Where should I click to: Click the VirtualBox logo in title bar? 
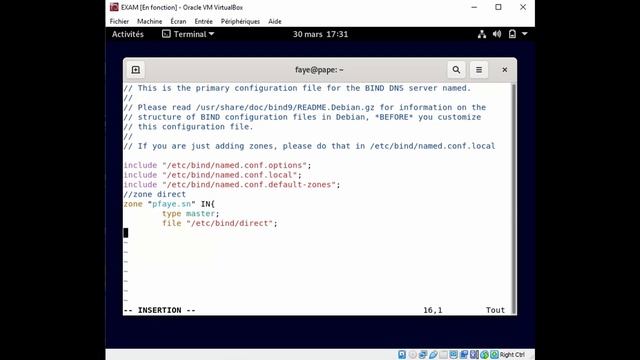[x=114, y=7]
